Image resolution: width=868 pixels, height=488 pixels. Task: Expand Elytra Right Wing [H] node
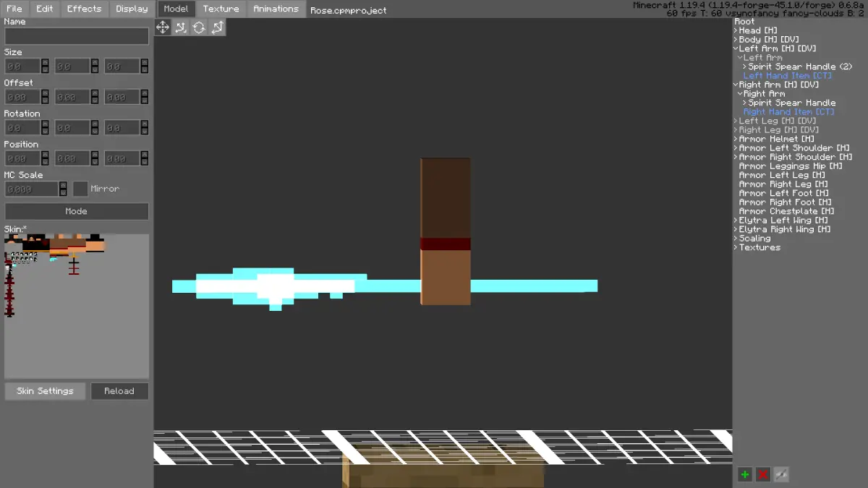point(736,229)
